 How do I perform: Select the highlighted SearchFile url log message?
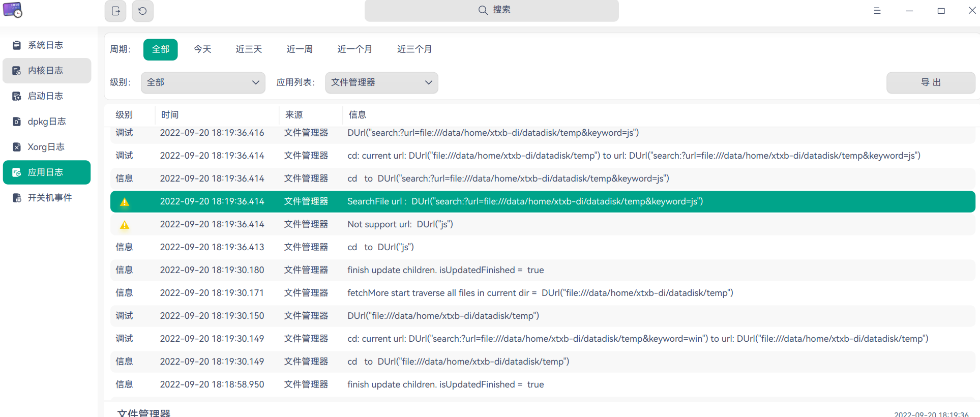525,201
